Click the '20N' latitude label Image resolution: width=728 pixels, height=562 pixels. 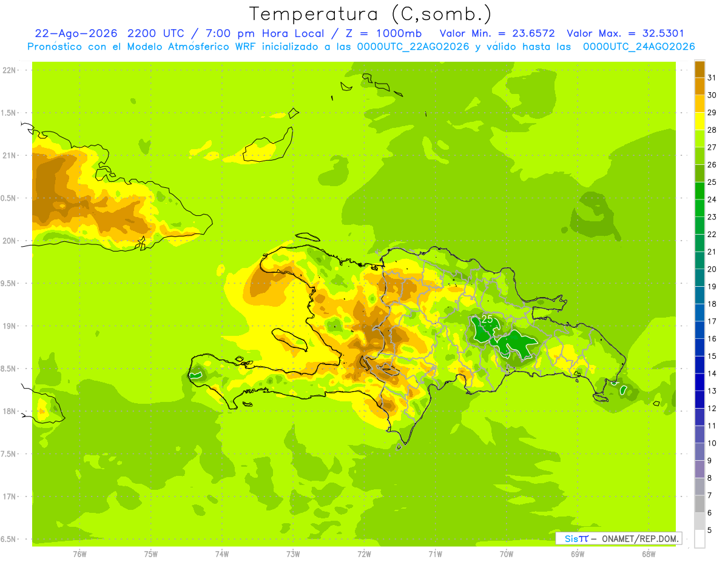(9, 241)
